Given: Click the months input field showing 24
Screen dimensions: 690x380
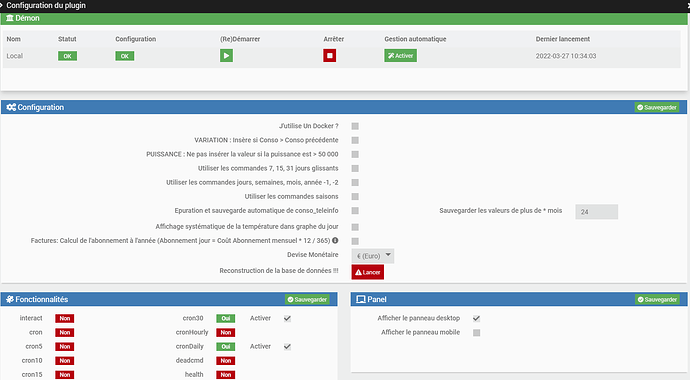Looking at the screenshot, I should (x=596, y=212).
